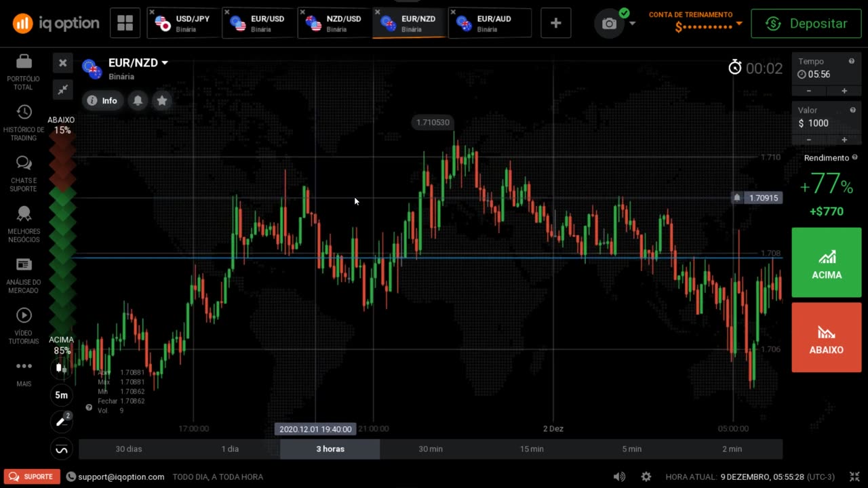The image size is (868, 488).
Task: Select the 30 min time range
Action: pos(431,449)
